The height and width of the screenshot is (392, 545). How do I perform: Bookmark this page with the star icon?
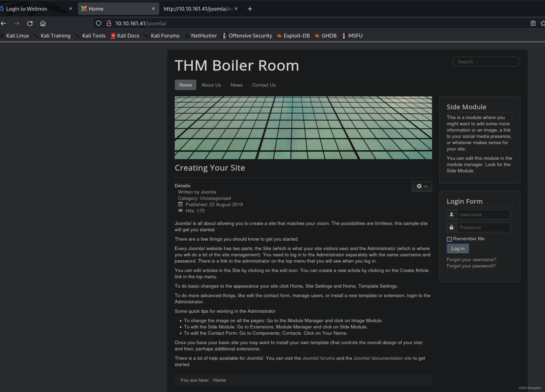542,23
